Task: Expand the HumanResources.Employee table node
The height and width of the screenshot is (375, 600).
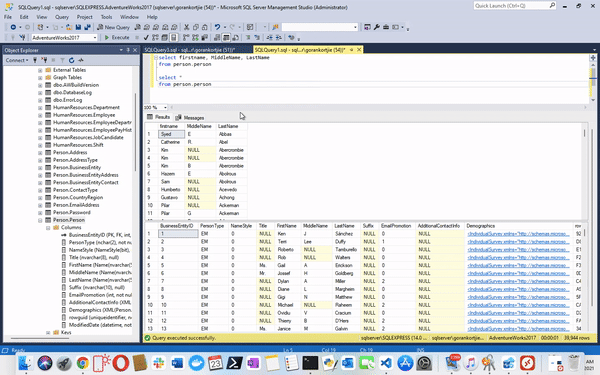Action: [40, 115]
